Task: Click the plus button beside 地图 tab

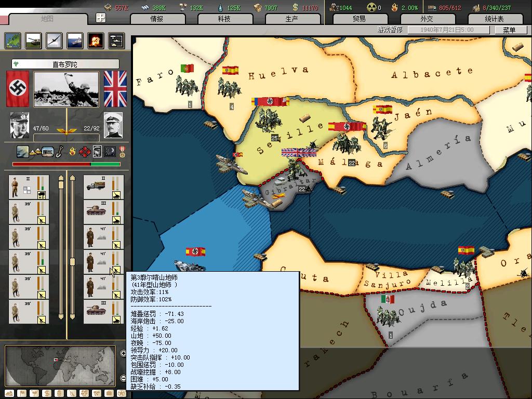Action: 101,18
